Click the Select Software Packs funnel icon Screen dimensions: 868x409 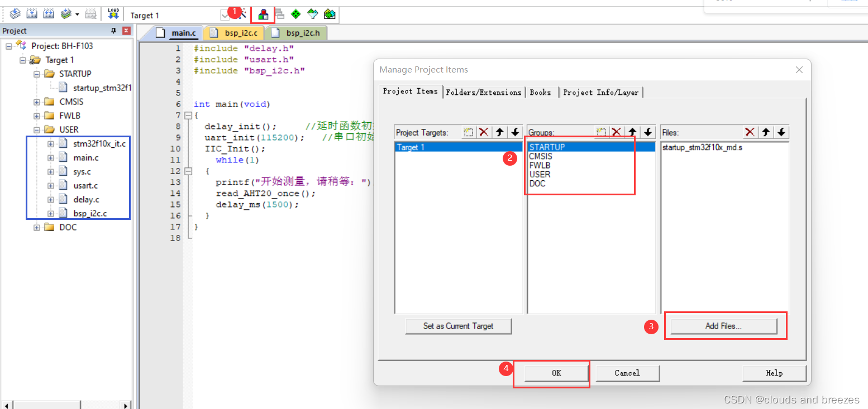313,15
